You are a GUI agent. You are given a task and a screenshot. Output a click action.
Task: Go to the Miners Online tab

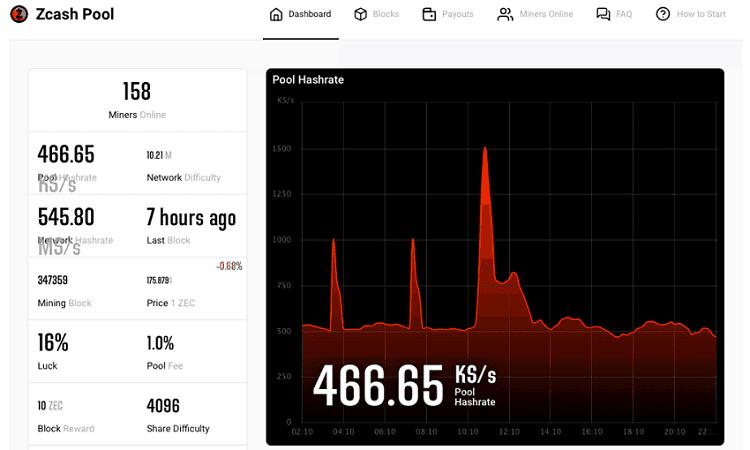point(547,14)
